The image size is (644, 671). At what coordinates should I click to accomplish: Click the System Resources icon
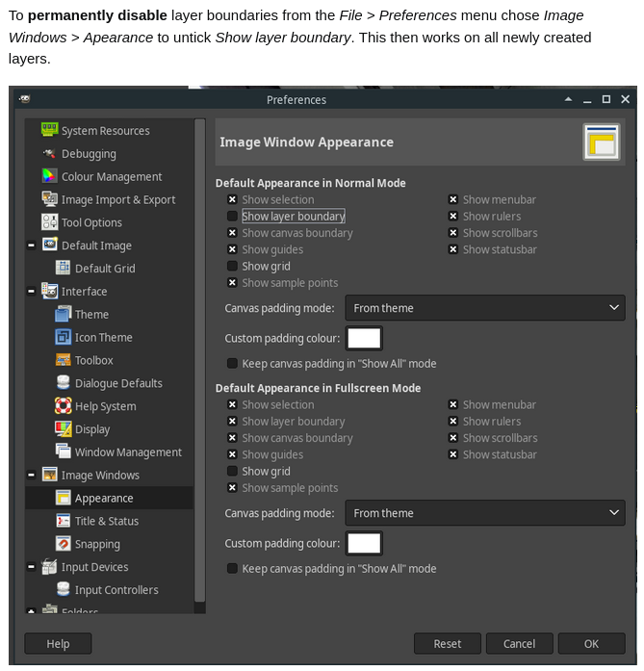[x=50, y=130]
